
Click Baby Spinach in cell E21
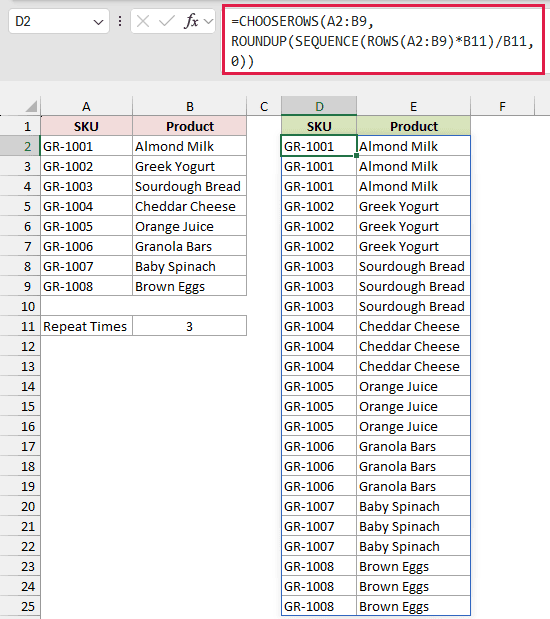pos(413,527)
